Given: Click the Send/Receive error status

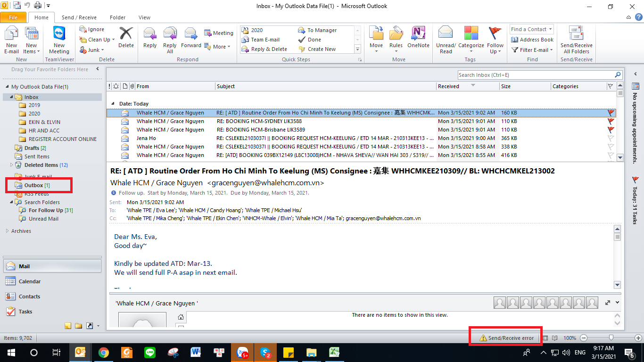Looking at the screenshot, I should coord(506,338).
